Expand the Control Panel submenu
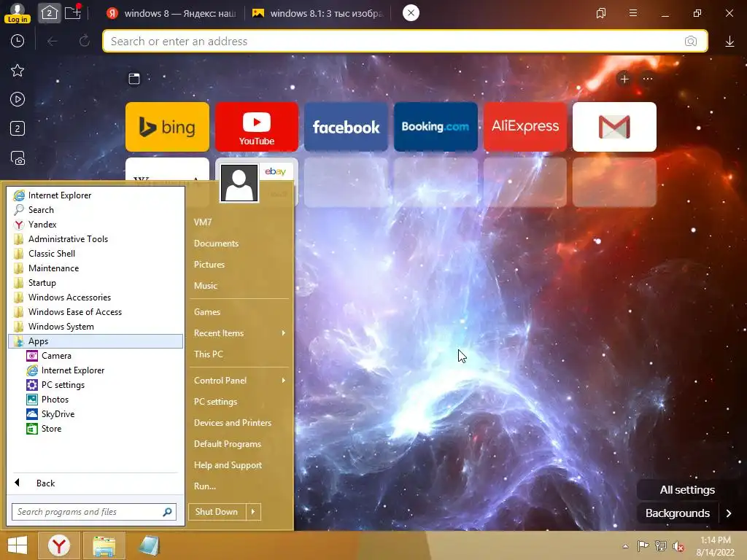The width and height of the screenshot is (747, 560). (239, 381)
